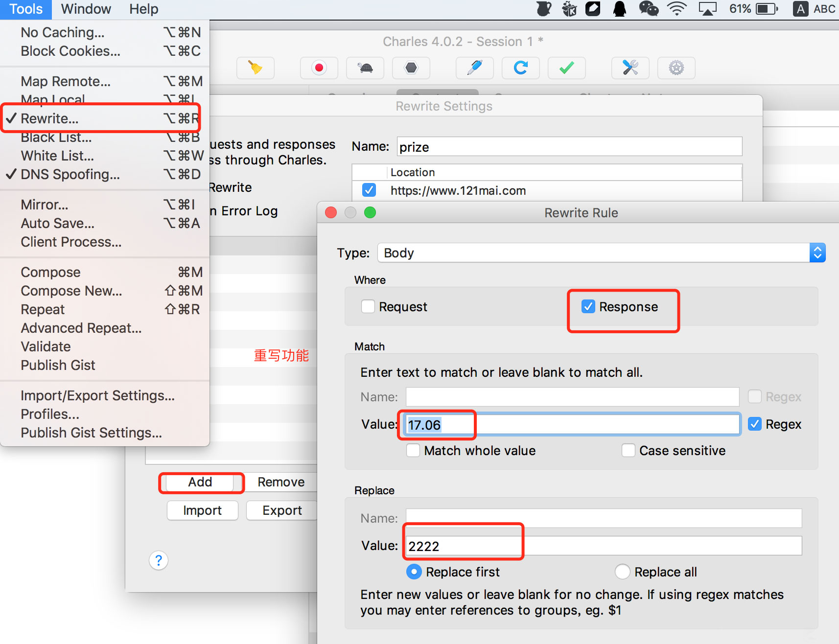Click the Remove button
The width and height of the screenshot is (839, 644).
pyautogui.click(x=281, y=482)
